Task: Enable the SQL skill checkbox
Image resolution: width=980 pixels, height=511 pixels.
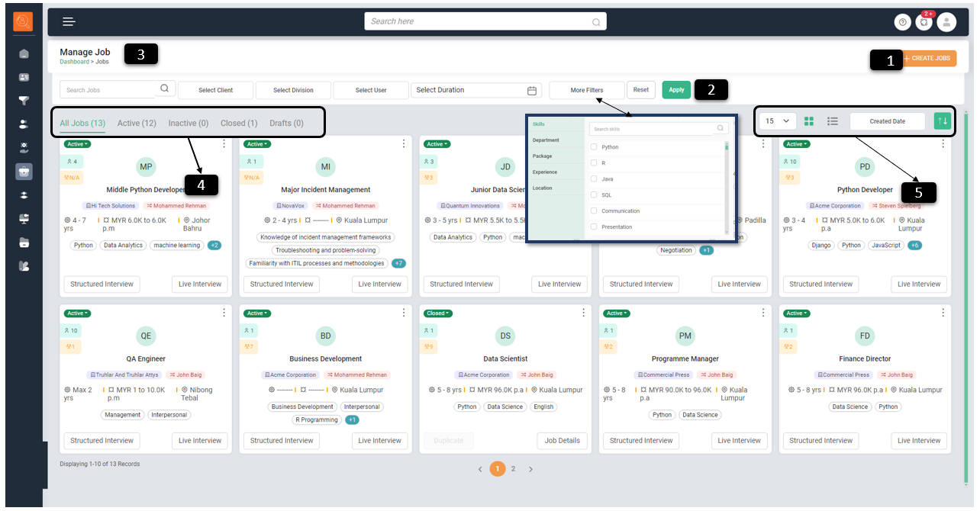Action: 594,195
